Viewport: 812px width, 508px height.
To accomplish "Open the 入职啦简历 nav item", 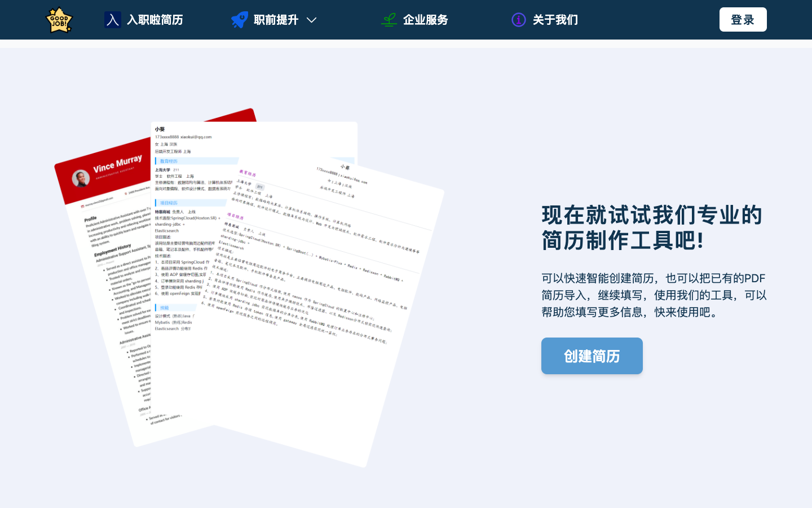I will [x=155, y=20].
